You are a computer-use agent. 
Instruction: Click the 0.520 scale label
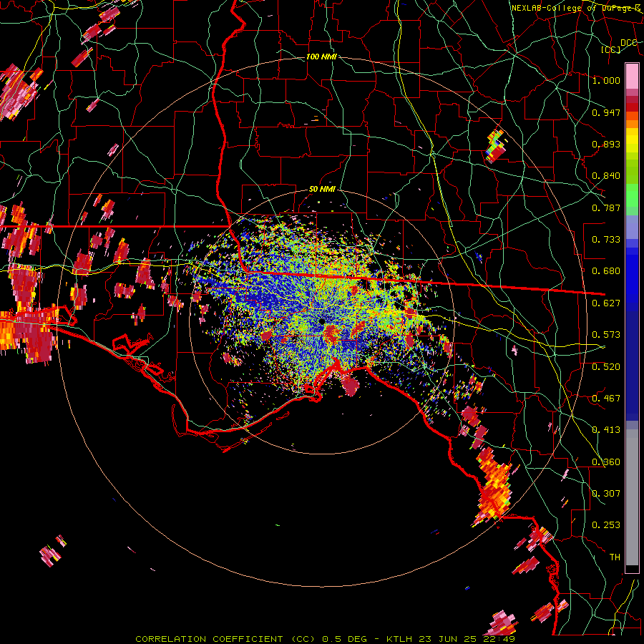[x=606, y=367]
